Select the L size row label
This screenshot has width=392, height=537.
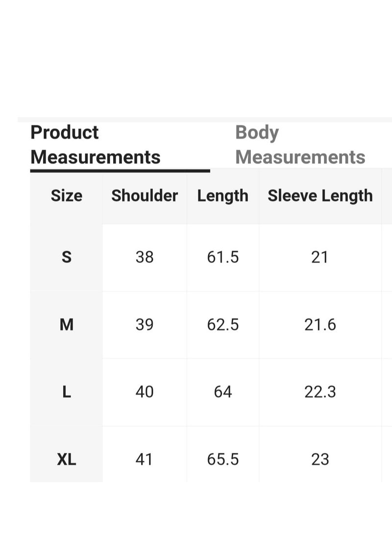(x=67, y=392)
